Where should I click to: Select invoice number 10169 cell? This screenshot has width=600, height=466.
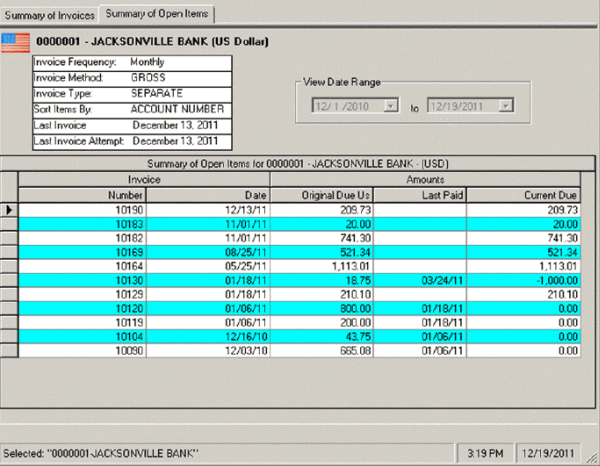click(x=82, y=253)
